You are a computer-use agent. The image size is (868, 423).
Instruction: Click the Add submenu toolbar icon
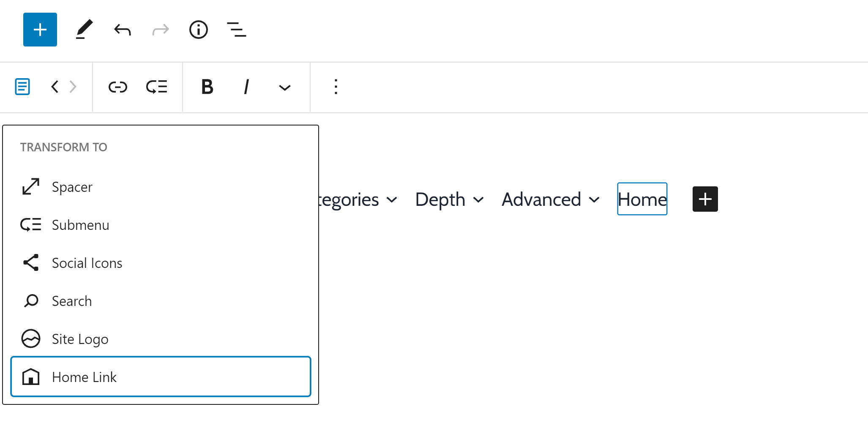157,87
